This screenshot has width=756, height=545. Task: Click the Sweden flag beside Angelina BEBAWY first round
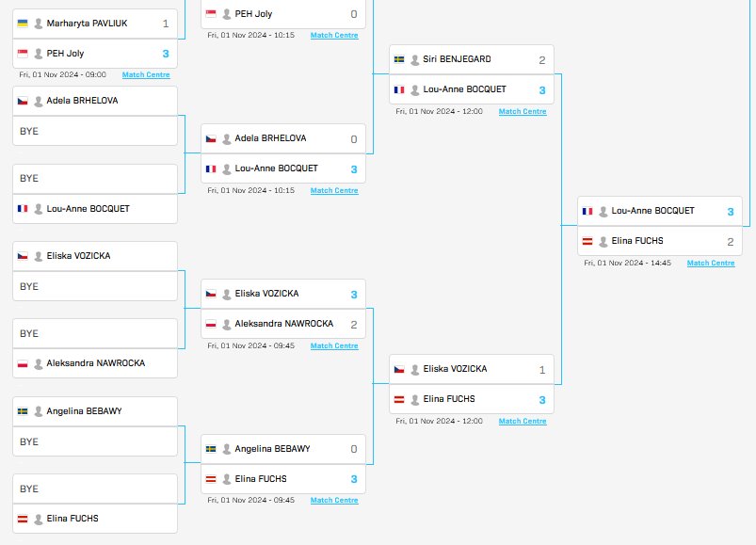pos(23,411)
